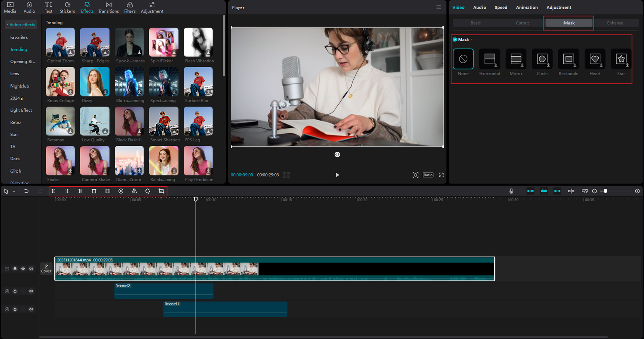Click the Reverse playback icon in the timeline toolbar

tap(121, 191)
